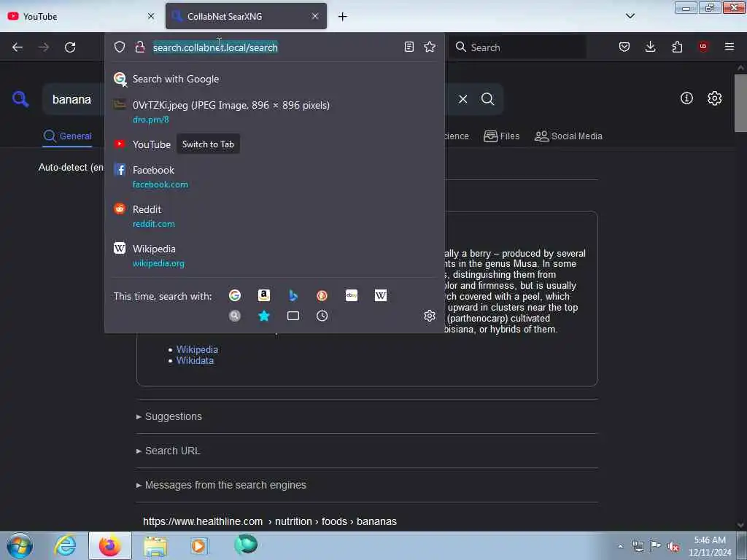747x560 pixels.
Task: Open the Auto-detect language dropdown
Action: 71,167
